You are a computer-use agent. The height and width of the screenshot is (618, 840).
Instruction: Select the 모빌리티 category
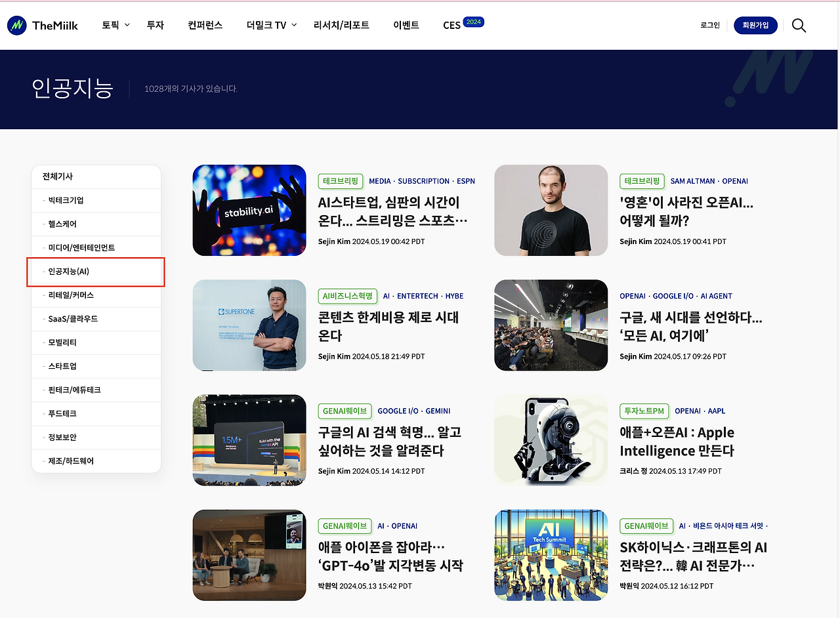point(96,342)
